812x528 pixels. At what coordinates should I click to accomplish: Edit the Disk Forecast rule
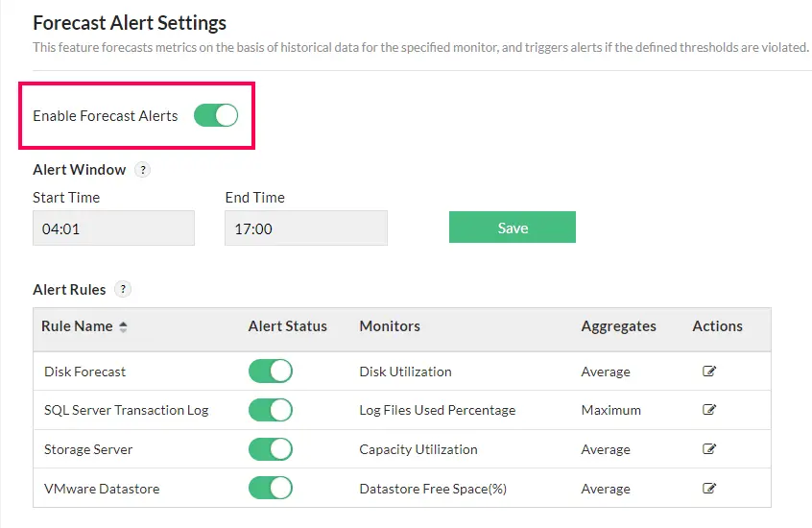709,372
